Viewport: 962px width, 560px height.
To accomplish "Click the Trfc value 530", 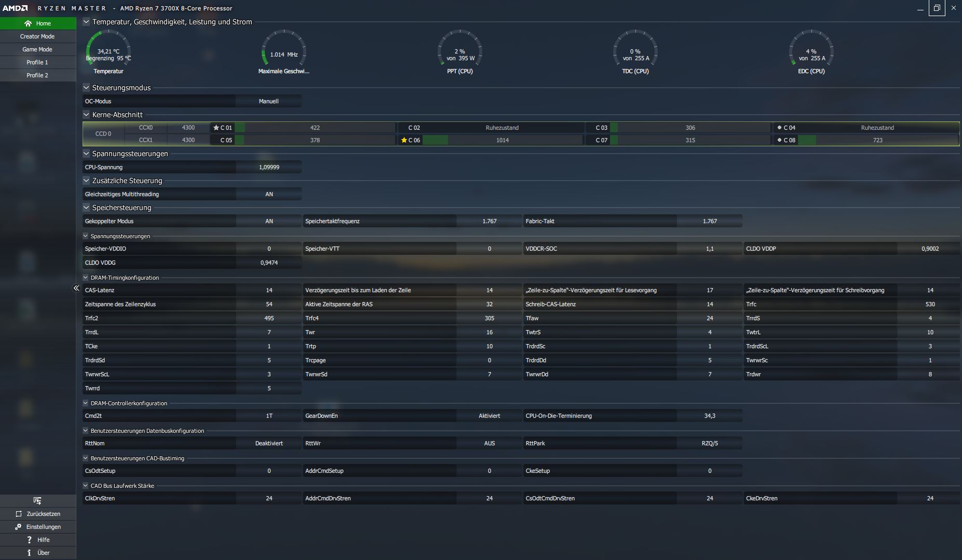I will tap(930, 304).
